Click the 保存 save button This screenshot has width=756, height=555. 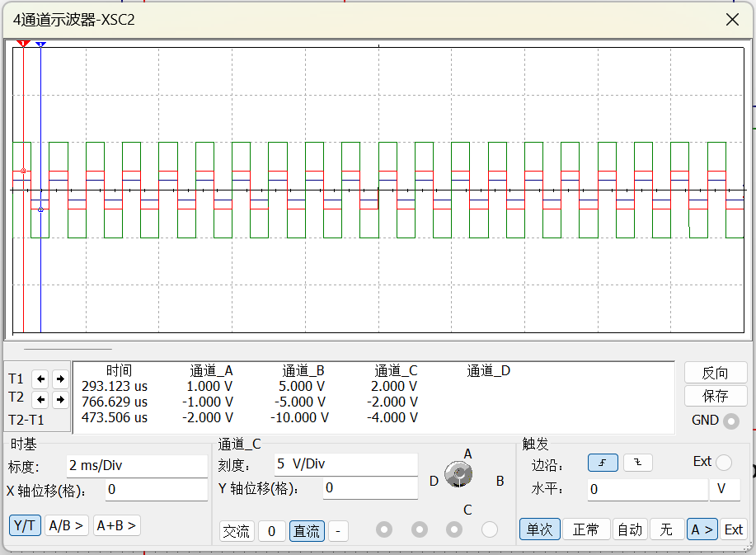tap(716, 396)
